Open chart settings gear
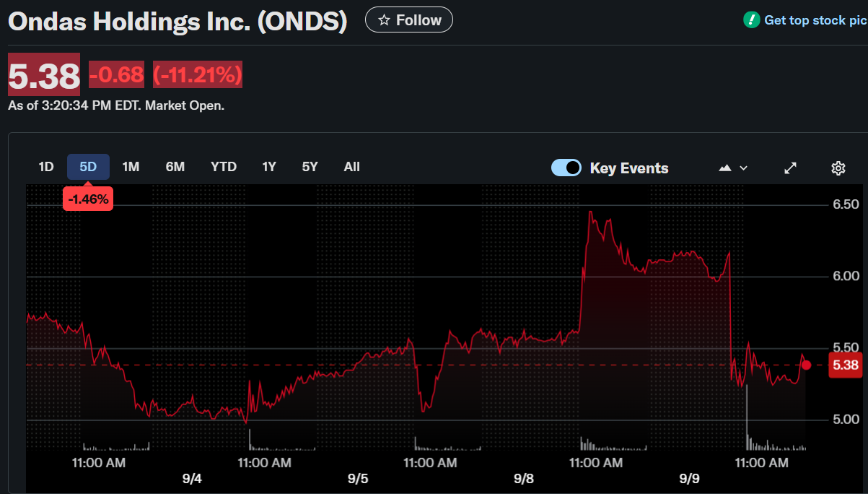The height and width of the screenshot is (494, 868). 838,168
